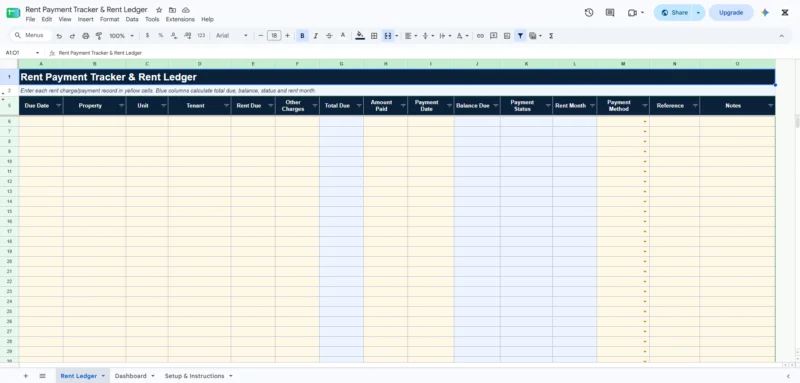The width and height of the screenshot is (800, 383).
Task: Open the Tenant column filter
Action: (x=226, y=106)
